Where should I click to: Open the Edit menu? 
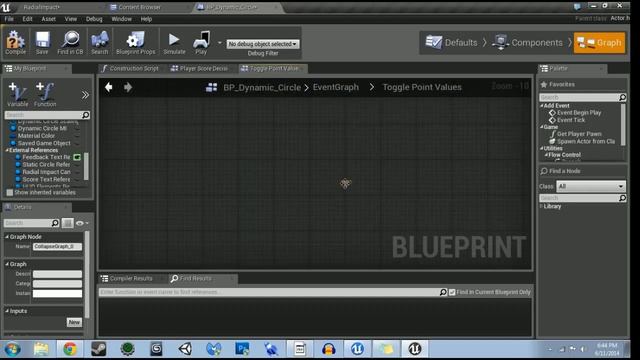click(27, 19)
